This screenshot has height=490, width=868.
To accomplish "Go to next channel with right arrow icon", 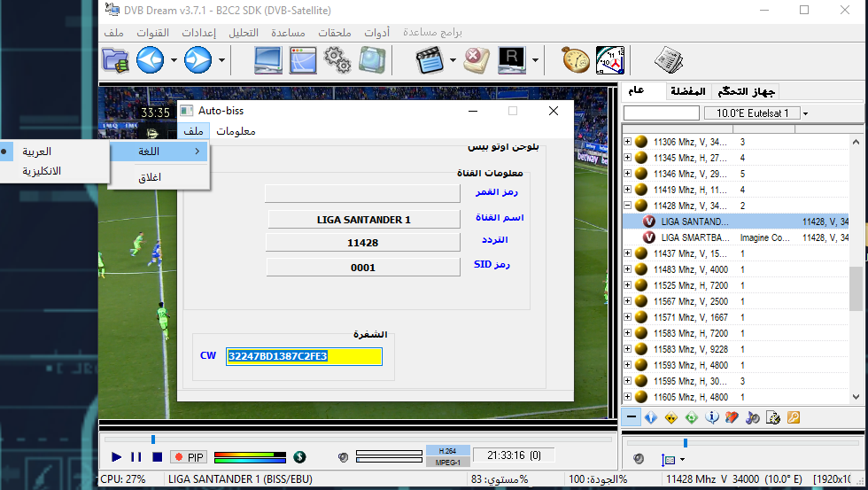I will [x=198, y=59].
